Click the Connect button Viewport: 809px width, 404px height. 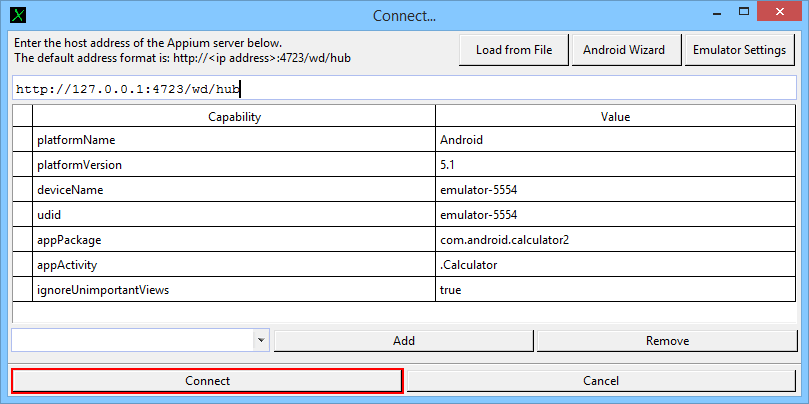[207, 381]
